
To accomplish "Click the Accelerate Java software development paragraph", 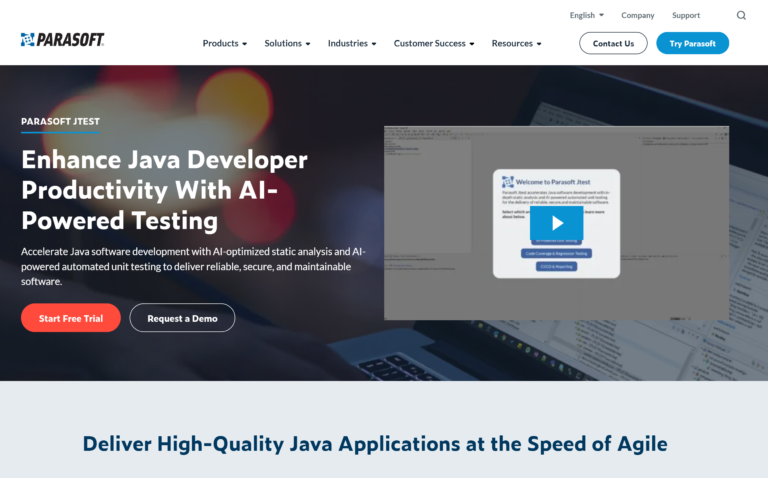I will (193, 266).
